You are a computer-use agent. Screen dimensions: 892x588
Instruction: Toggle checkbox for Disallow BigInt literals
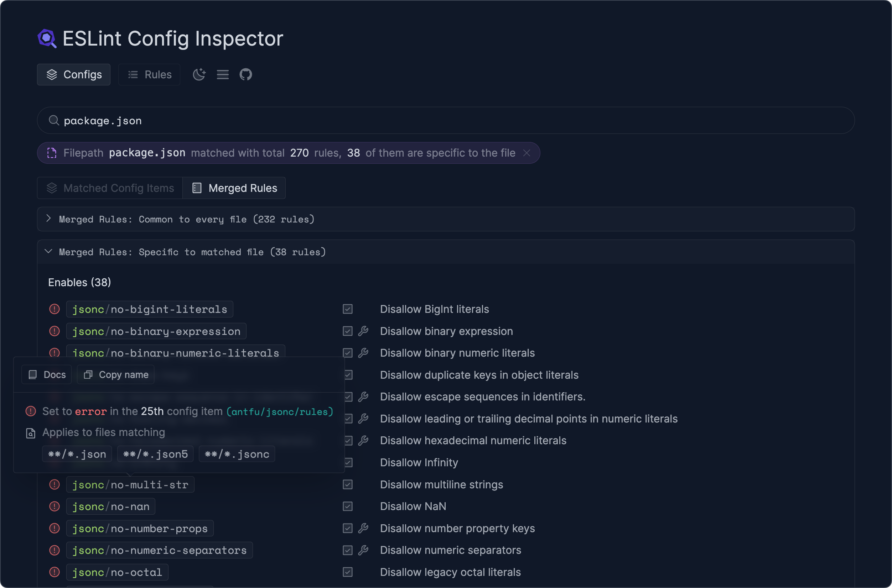(x=347, y=309)
